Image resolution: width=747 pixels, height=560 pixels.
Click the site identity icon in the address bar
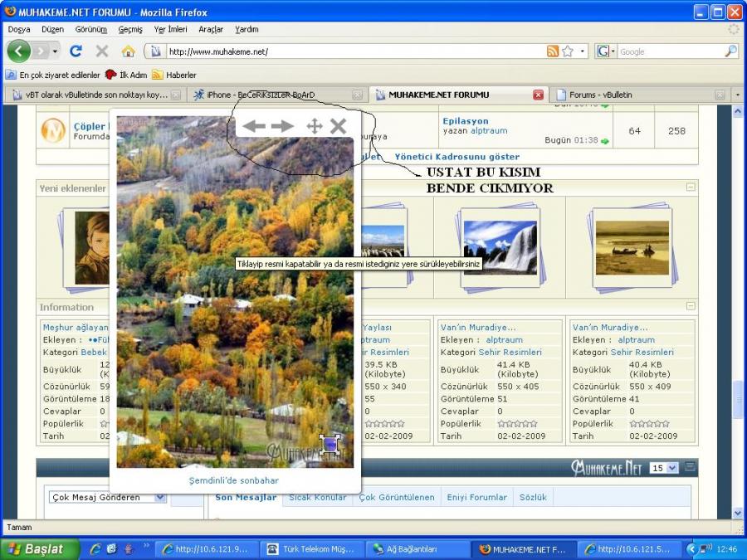(156, 51)
